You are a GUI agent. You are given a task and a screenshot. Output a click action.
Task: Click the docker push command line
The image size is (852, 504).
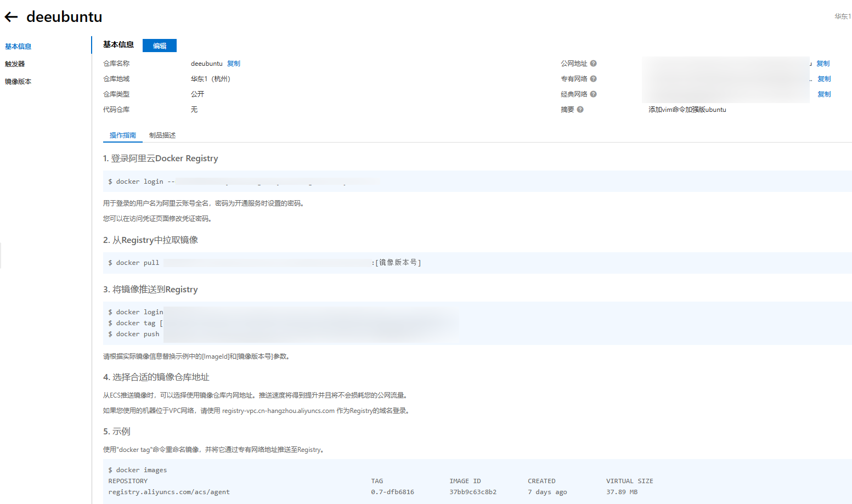[134, 334]
